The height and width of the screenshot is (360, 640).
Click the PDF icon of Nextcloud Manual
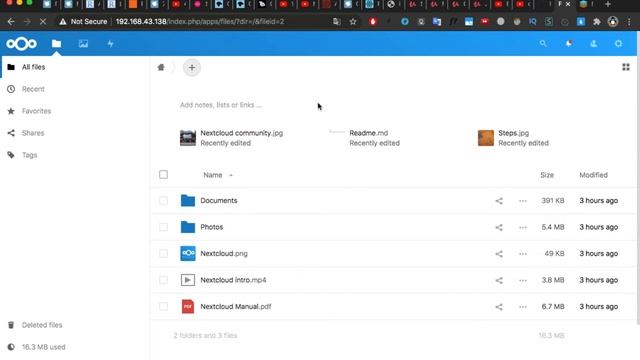(188, 307)
